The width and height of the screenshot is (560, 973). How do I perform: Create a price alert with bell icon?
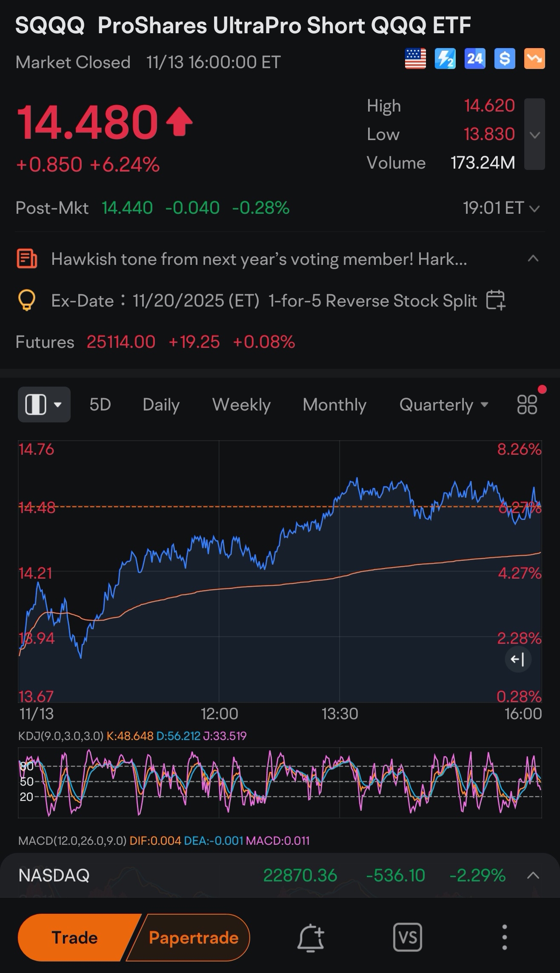[311, 938]
